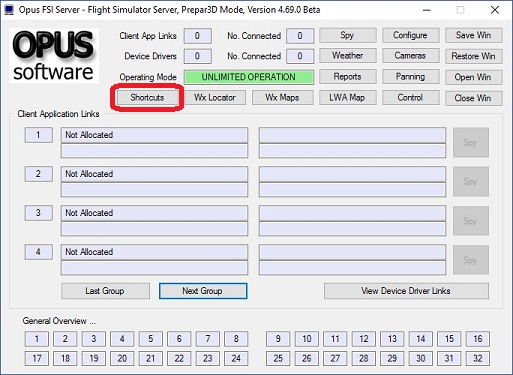
Task: Click the Close Win button
Action: pos(473,98)
